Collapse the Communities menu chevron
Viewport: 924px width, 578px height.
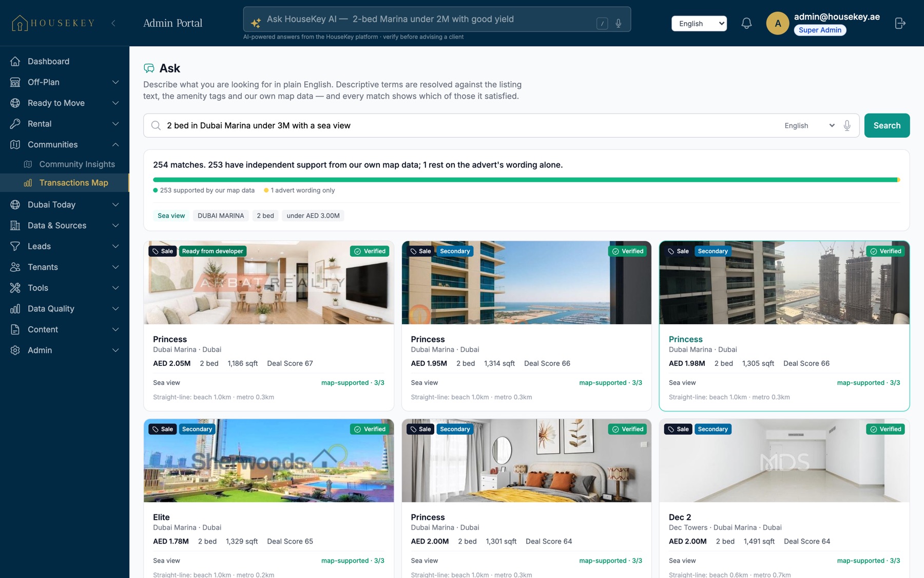click(x=115, y=144)
